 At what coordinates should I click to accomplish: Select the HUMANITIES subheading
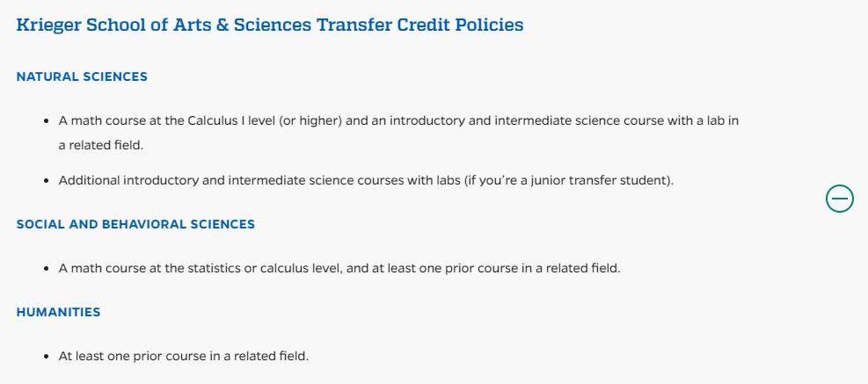click(58, 312)
